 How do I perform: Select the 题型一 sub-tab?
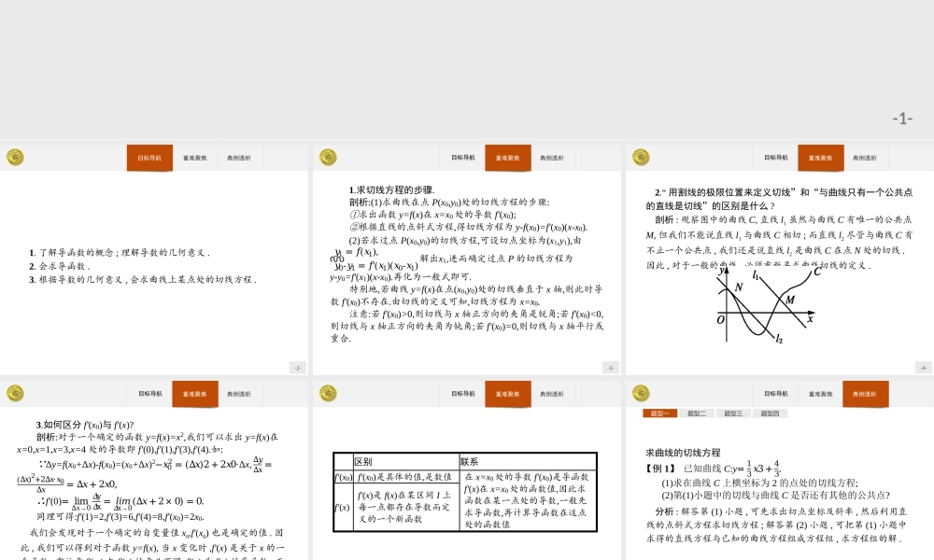(x=660, y=412)
